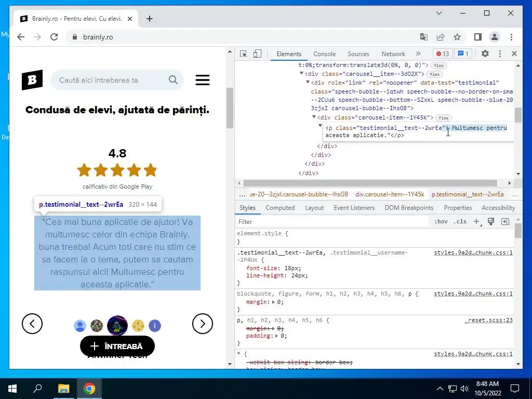Collapse the p testimonial__text node arrow
Screen dimensions: 532x399
pos(320,126)
